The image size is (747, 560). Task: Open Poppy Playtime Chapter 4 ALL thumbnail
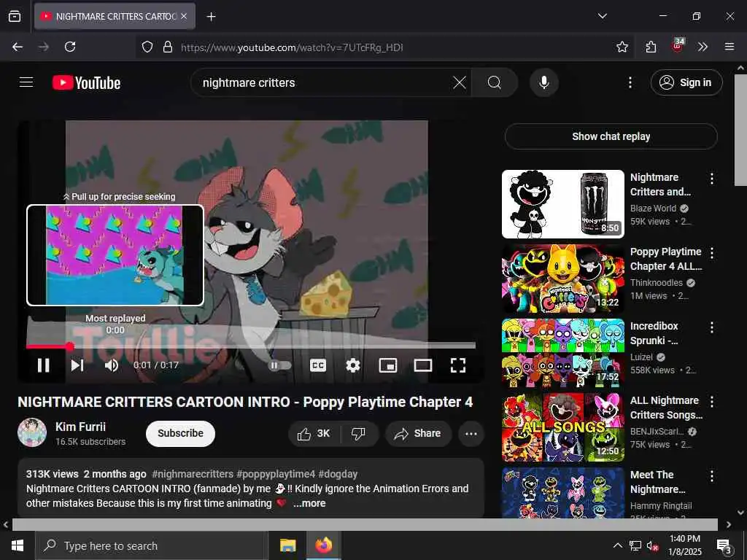[562, 278]
